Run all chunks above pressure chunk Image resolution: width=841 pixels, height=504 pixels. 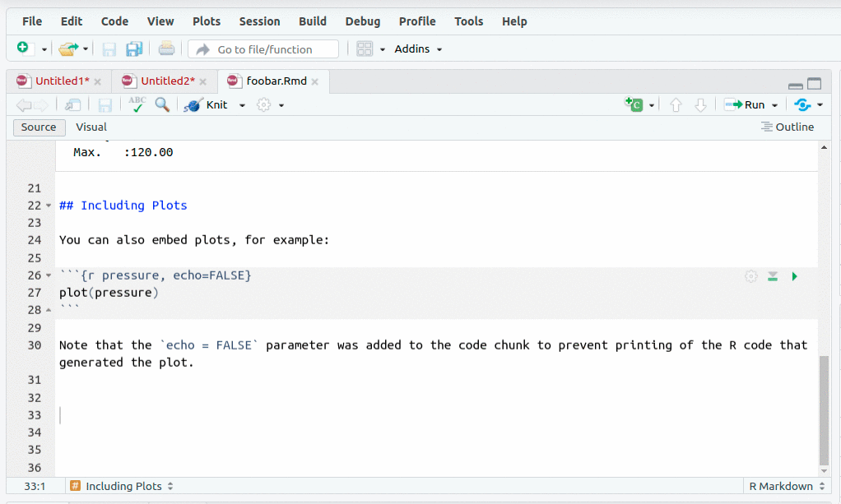(x=773, y=276)
